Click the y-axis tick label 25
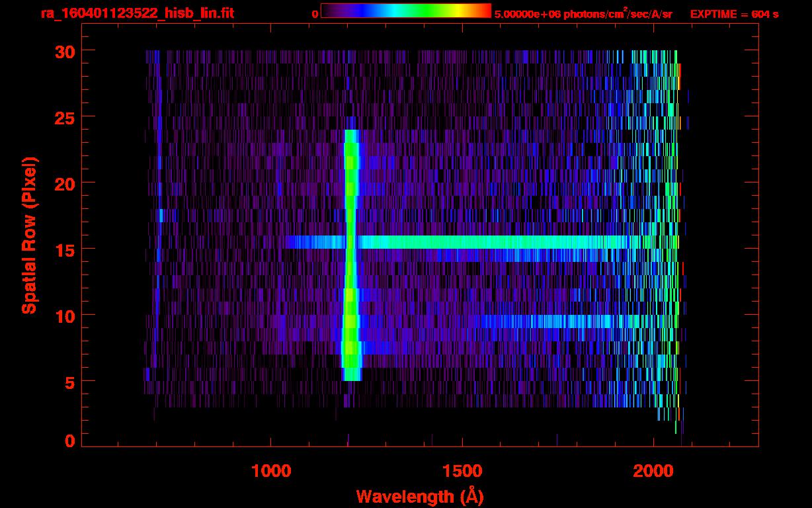 pos(64,117)
